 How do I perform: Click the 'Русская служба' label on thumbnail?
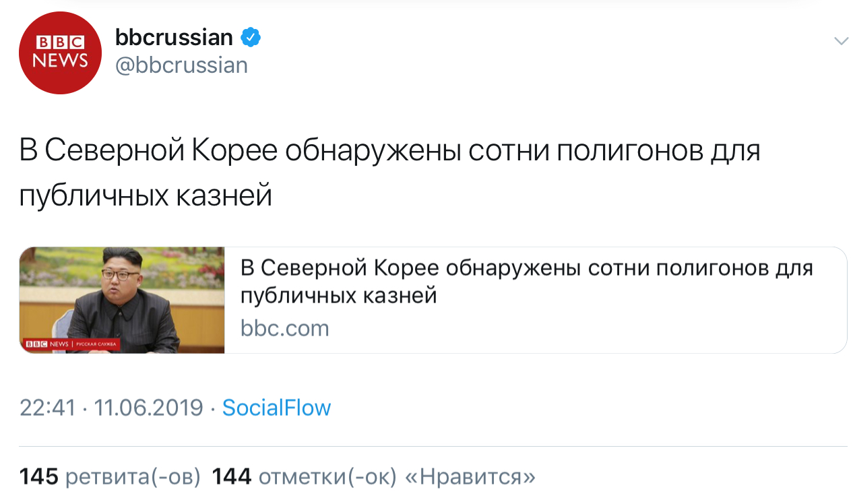pyautogui.click(x=96, y=344)
